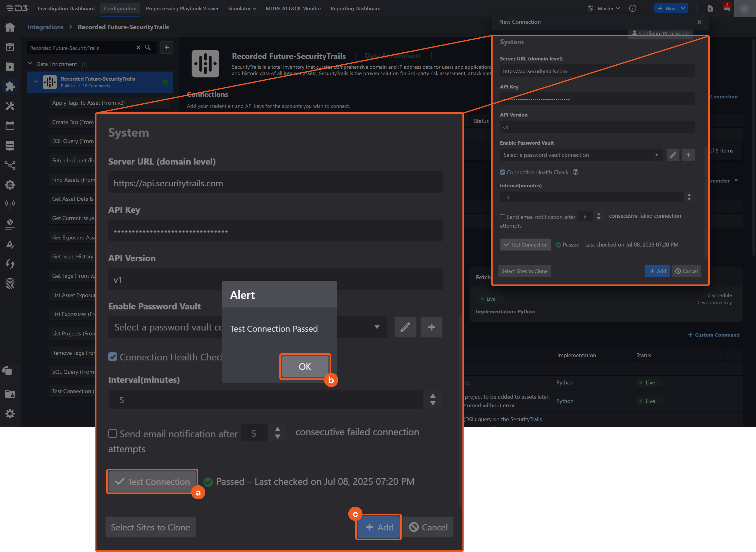Toggle the Connection Health Check checkbox
The width and height of the screenshot is (756, 552).
coord(113,357)
